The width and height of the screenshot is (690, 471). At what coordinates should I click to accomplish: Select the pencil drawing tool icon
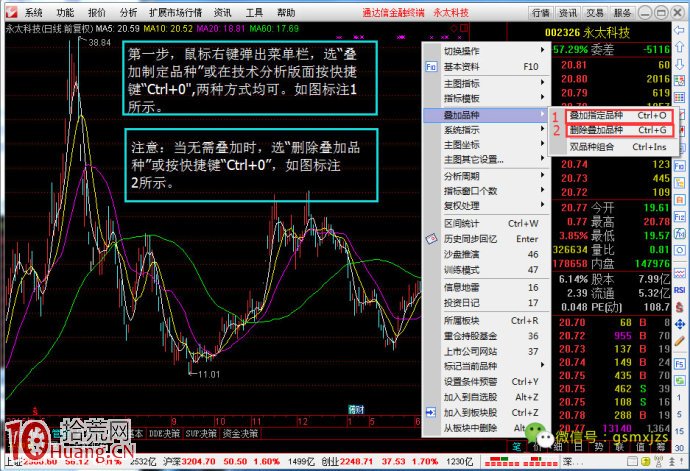679,341
